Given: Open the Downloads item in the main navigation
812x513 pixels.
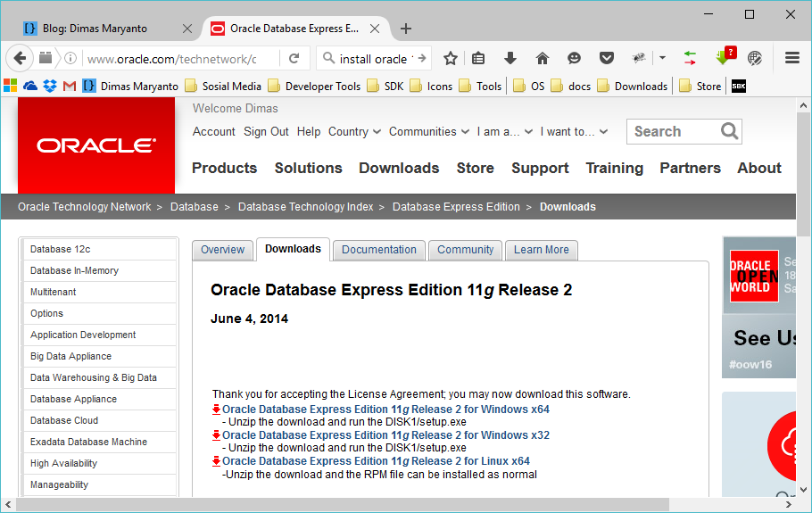Looking at the screenshot, I should click(399, 169).
